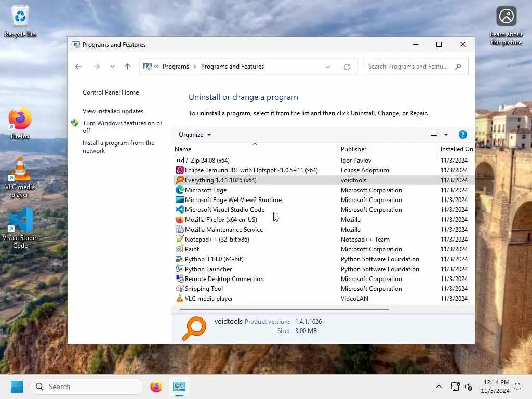The width and height of the screenshot is (532, 399).
Task: Go back with the back arrow
Action: click(78, 66)
